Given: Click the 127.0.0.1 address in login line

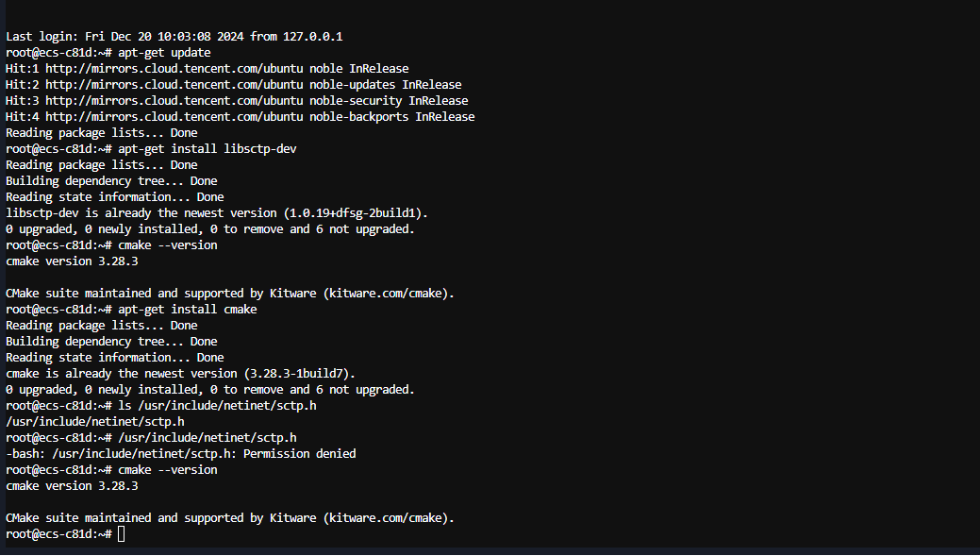Looking at the screenshot, I should 312,36.
